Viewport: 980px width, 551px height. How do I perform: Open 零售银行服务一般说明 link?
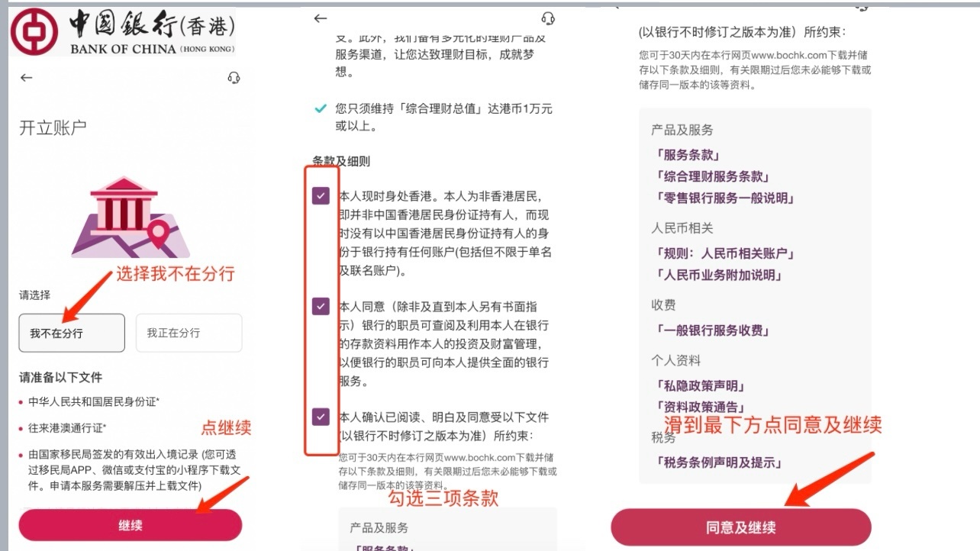[724, 198]
